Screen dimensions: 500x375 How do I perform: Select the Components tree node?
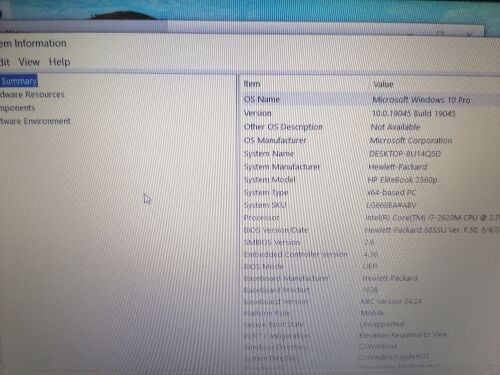point(17,108)
